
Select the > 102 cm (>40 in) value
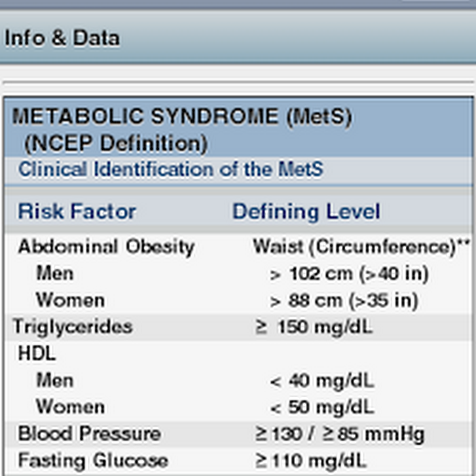(349, 274)
